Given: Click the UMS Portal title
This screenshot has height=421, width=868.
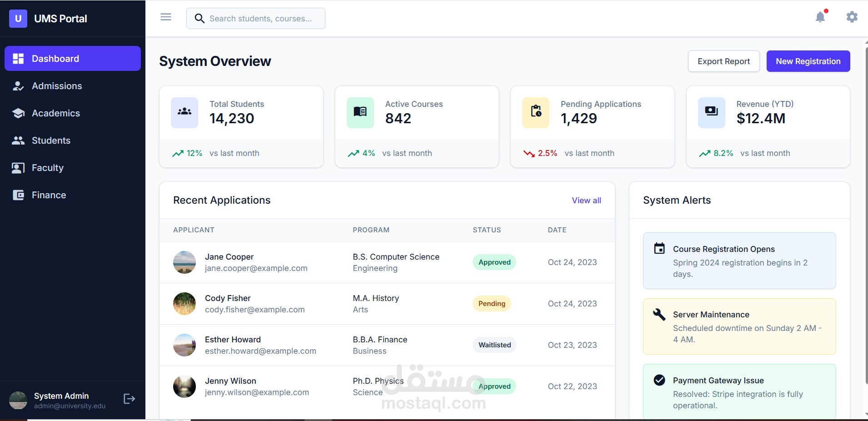Looking at the screenshot, I should 61,19.
